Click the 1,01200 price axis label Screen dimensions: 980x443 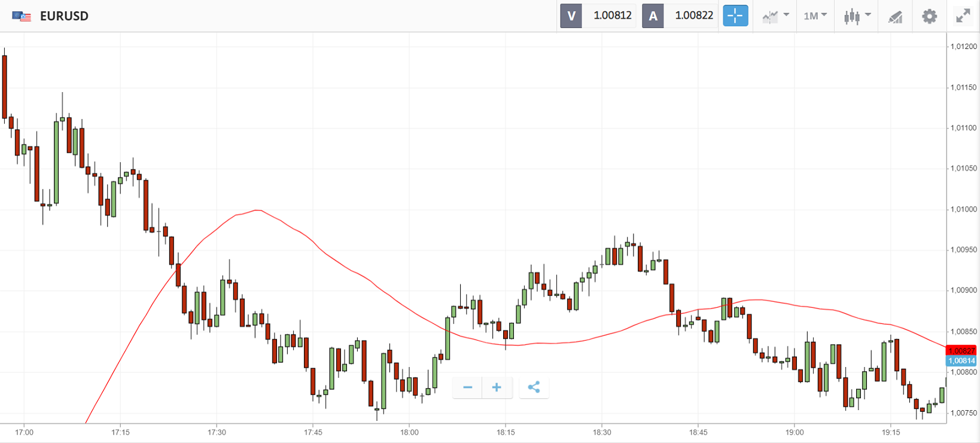(x=963, y=47)
